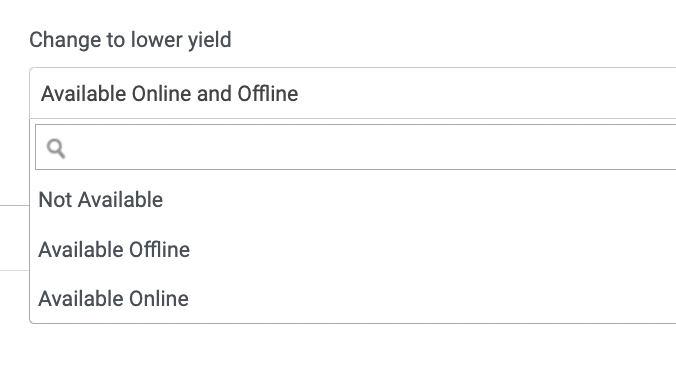The width and height of the screenshot is (676, 384).
Task: Pick the Available Online option
Action: [353, 299]
